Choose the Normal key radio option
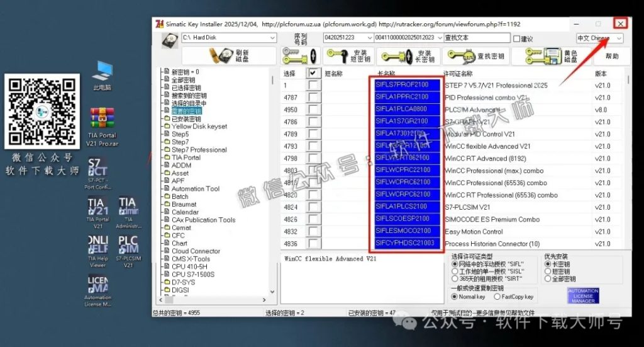 pos(454,297)
